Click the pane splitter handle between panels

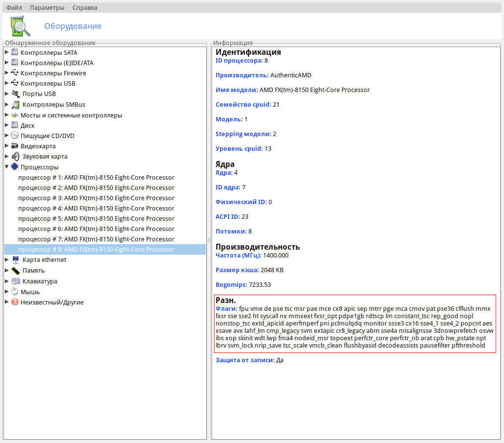pyautogui.click(x=209, y=240)
